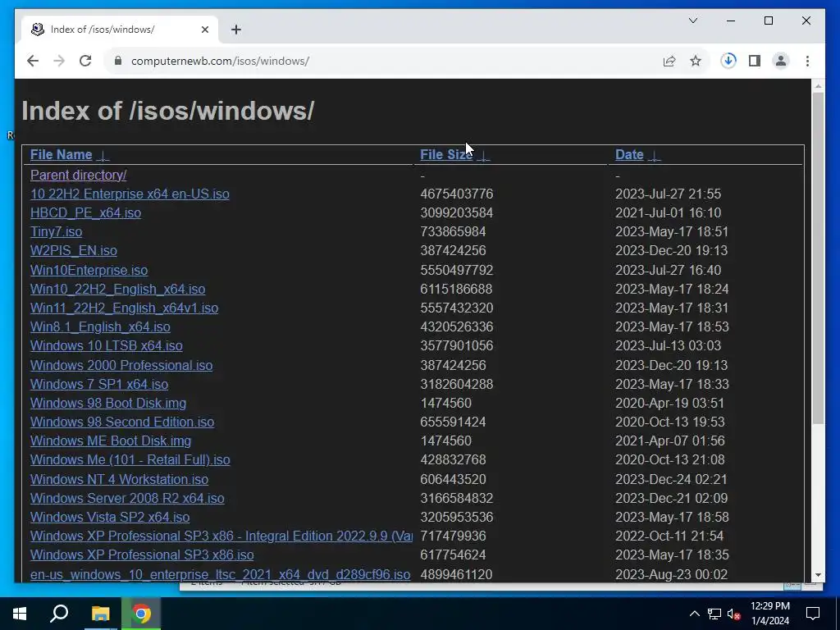Close the Index of /isos/windows/ tab
840x630 pixels.
[x=204, y=30]
